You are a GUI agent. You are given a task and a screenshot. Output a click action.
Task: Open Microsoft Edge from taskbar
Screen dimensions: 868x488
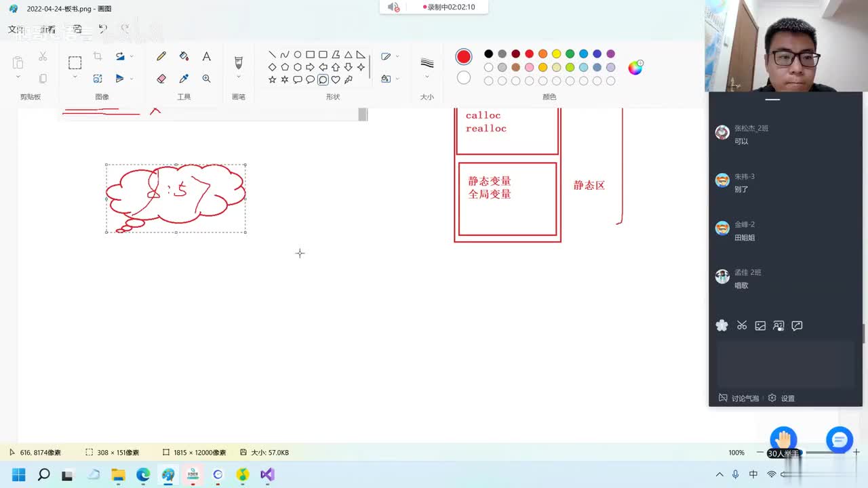(142, 474)
